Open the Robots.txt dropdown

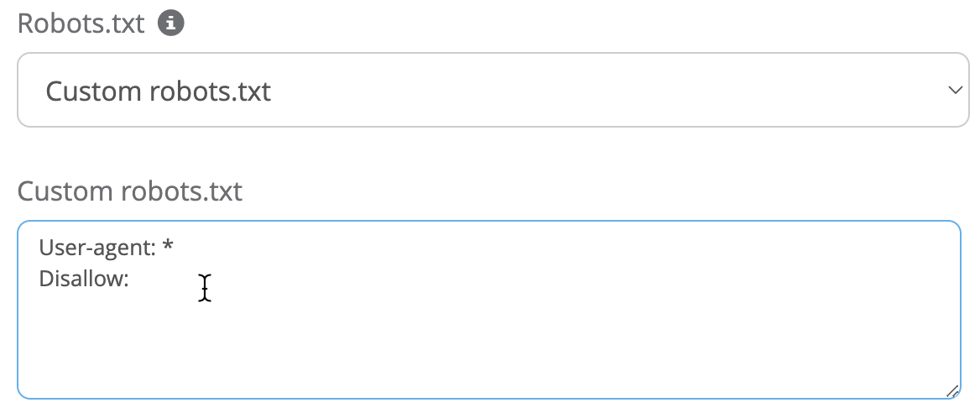click(x=493, y=90)
